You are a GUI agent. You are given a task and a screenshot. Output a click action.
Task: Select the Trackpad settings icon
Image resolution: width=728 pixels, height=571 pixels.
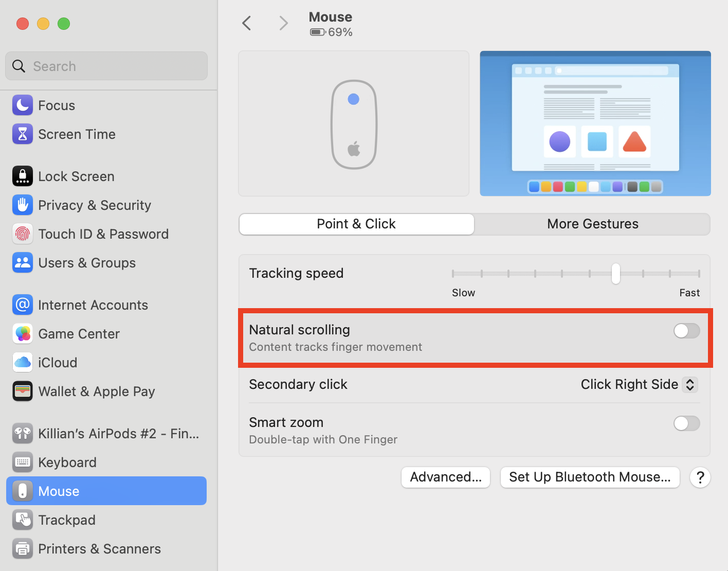pyautogui.click(x=22, y=520)
